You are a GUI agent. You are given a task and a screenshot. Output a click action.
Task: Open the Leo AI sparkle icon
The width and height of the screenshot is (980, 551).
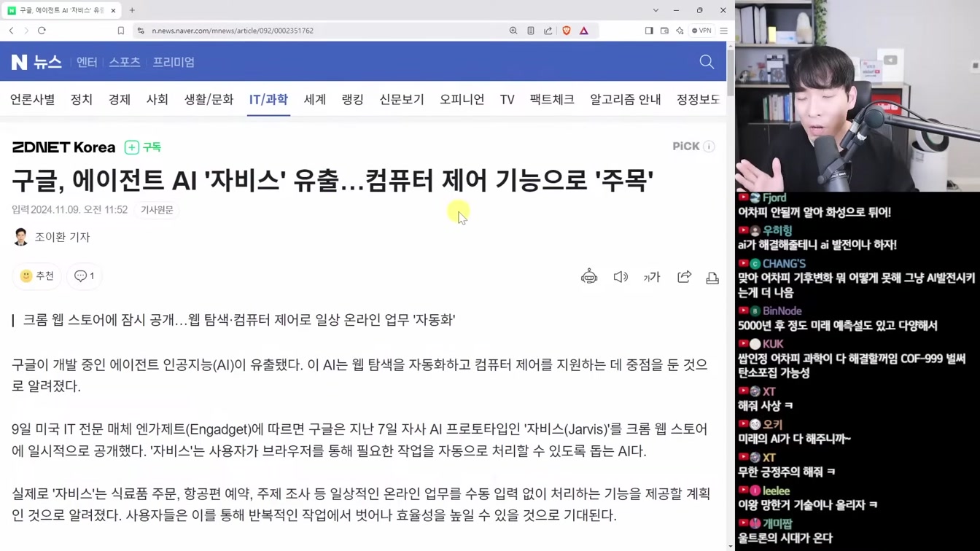[680, 31]
